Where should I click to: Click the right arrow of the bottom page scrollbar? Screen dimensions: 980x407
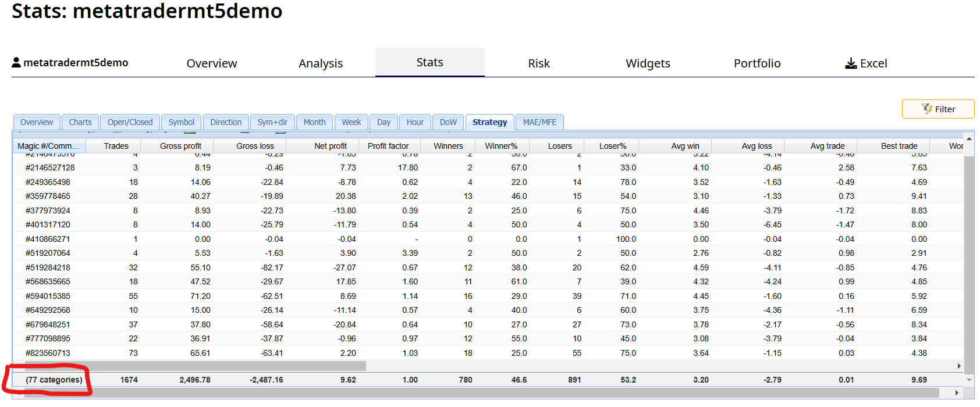pyautogui.click(x=957, y=393)
